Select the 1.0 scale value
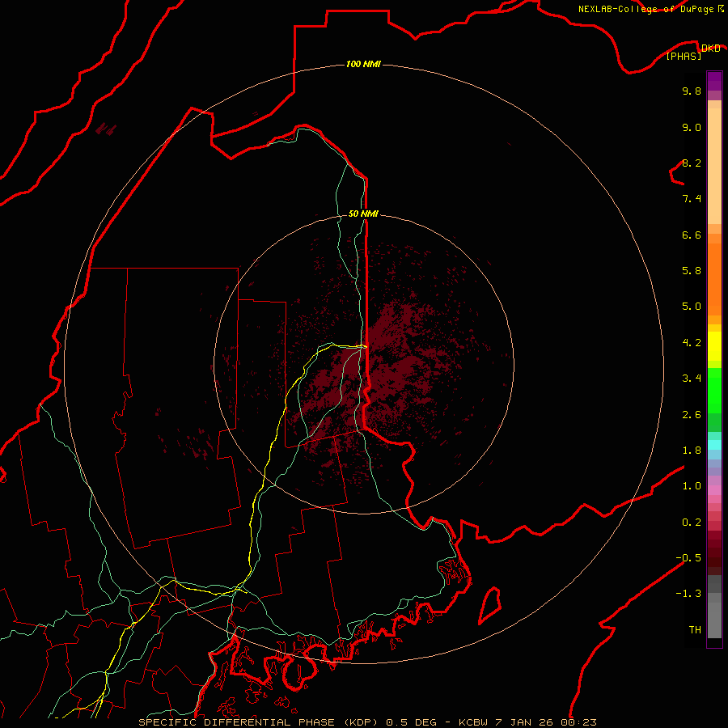Viewport: 728px width, 728px height. tap(692, 486)
